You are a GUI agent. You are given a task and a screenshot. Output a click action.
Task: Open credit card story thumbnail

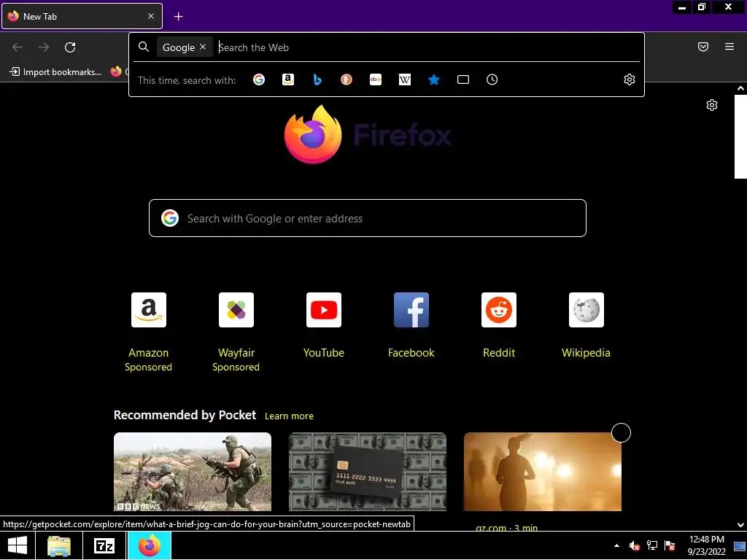click(368, 472)
